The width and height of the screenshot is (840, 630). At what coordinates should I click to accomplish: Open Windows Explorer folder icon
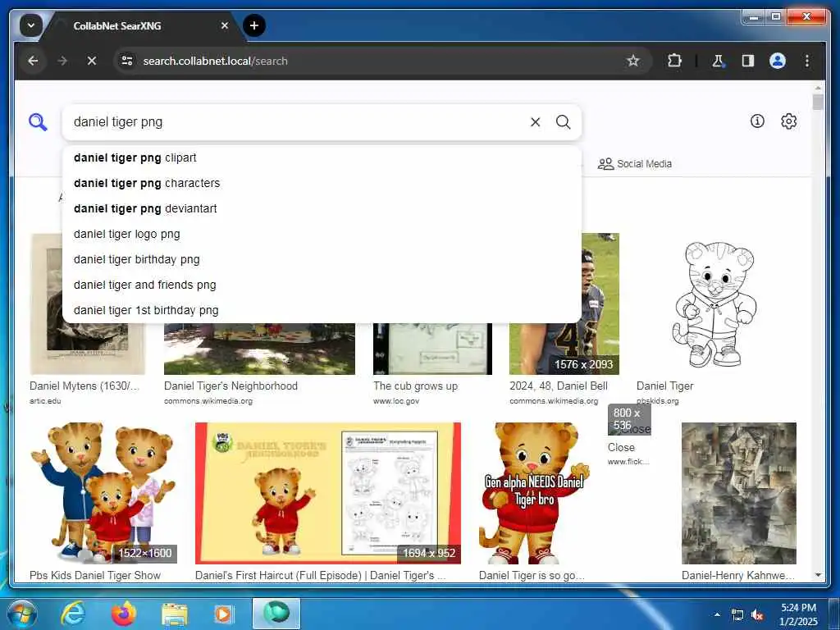(174, 614)
